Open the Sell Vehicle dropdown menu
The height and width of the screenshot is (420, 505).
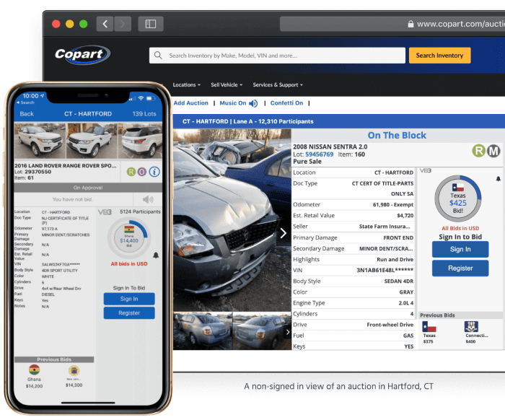[x=227, y=84]
